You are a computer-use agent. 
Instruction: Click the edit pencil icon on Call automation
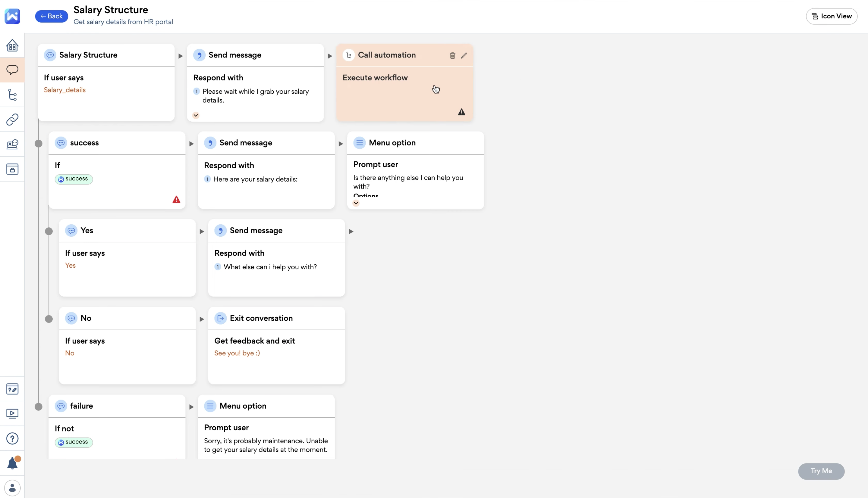tap(464, 55)
